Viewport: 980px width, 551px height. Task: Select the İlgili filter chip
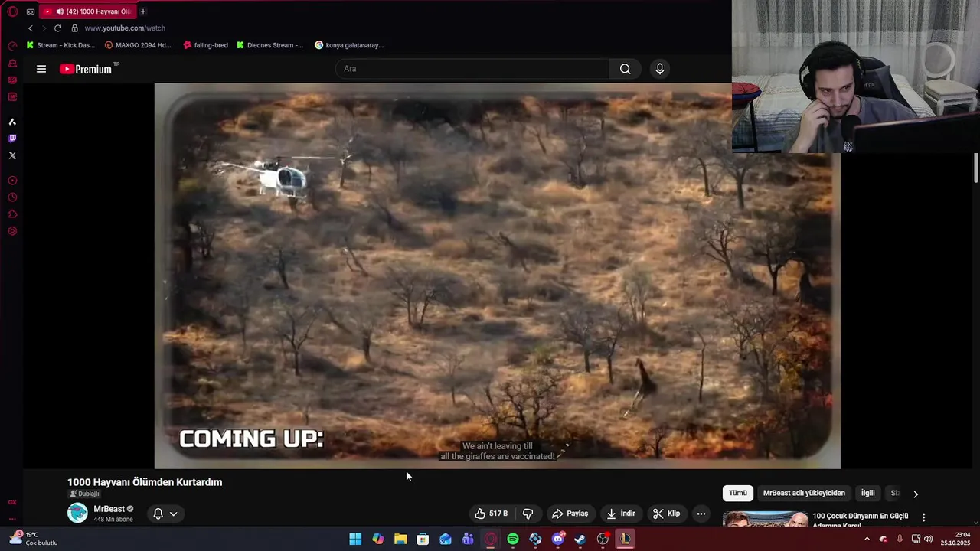[x=867, y=494]
